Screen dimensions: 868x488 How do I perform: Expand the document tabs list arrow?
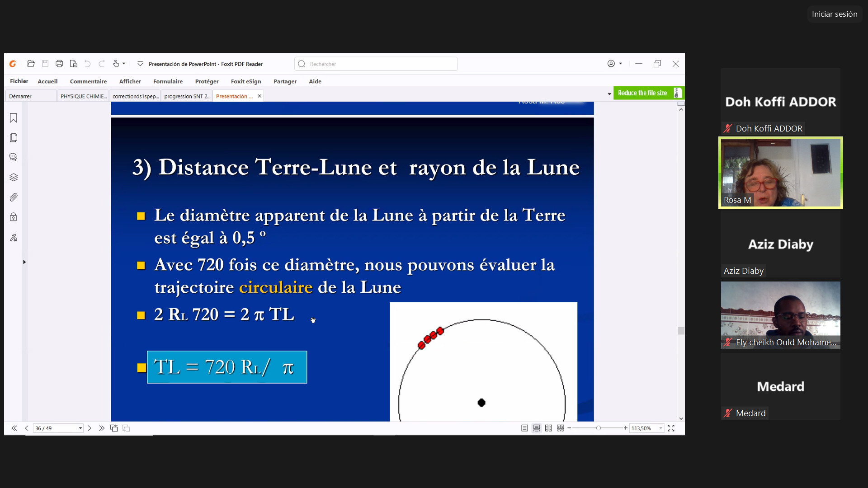(x=609, y=94)
